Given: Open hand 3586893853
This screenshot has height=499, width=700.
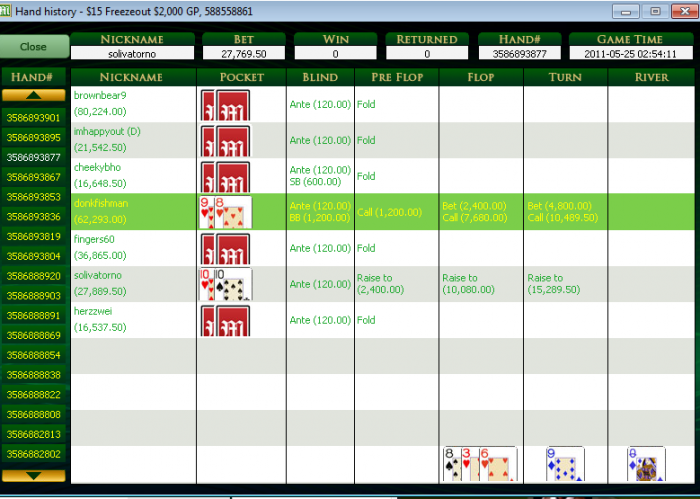Looking at the screenshot, I should pyautogui.click(x=33, y=197).
